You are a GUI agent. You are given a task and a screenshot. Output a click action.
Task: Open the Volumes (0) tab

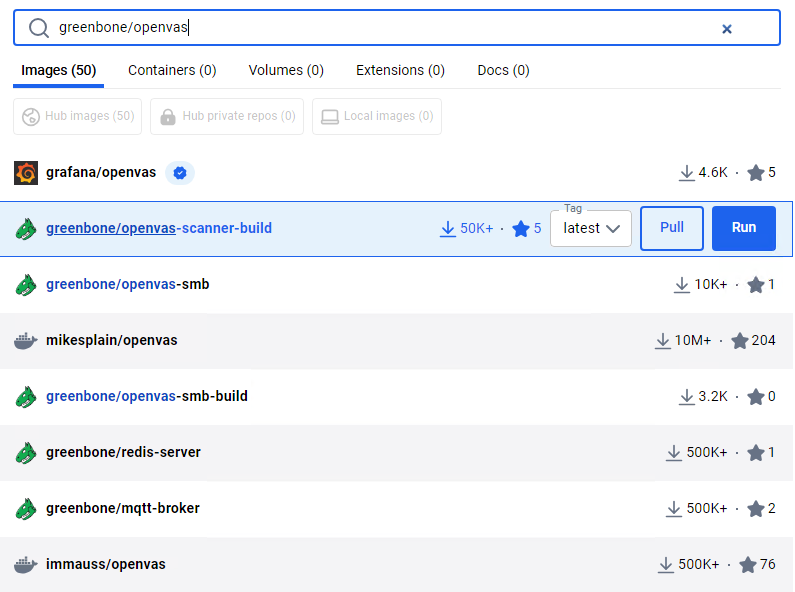[286, 70]
